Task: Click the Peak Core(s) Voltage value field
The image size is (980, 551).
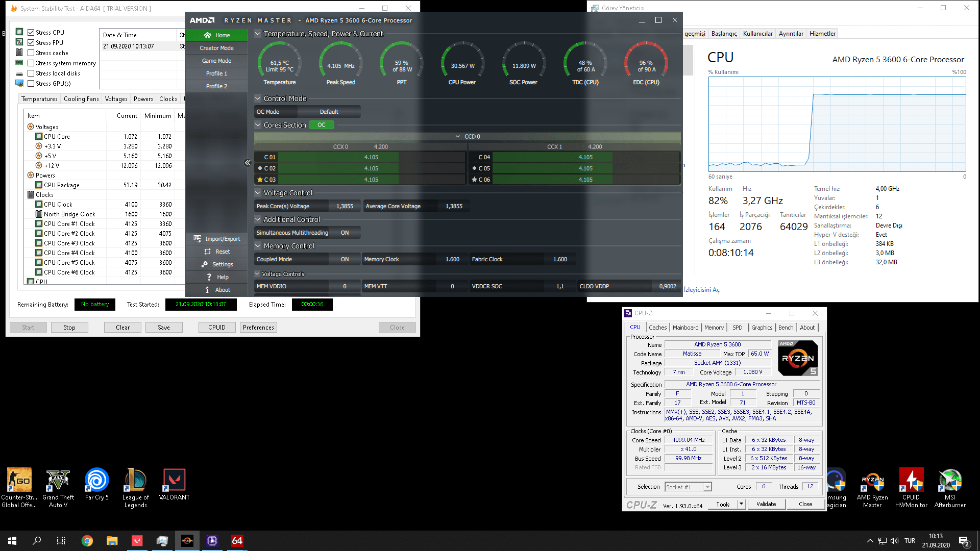Action: point(345,206)
